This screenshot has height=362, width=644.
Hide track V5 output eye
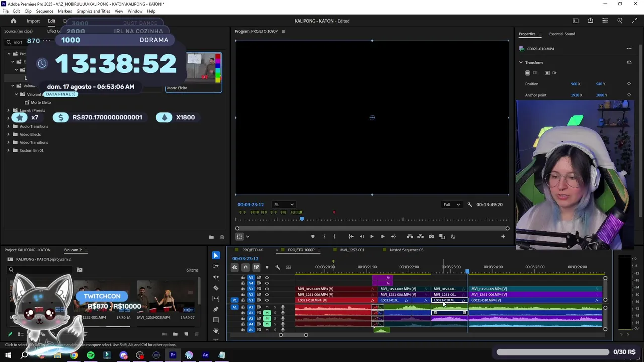click(267, 278)
